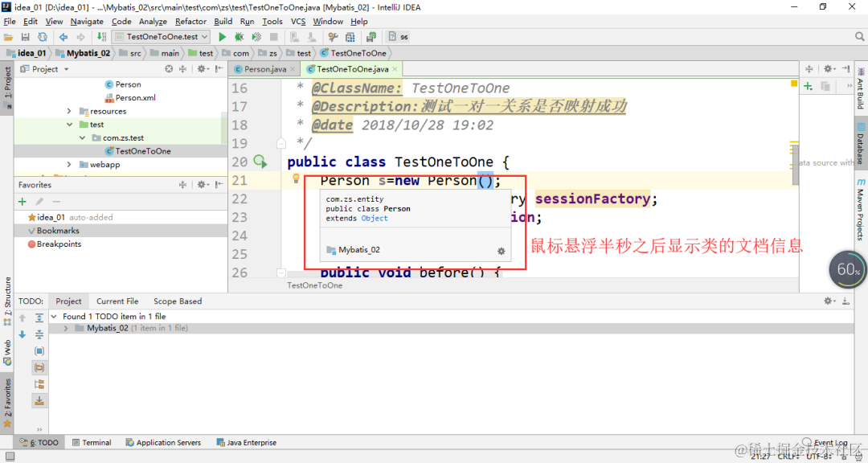Click the Save All toolbar icon
The image size is (868, 463).
[26, 37]
